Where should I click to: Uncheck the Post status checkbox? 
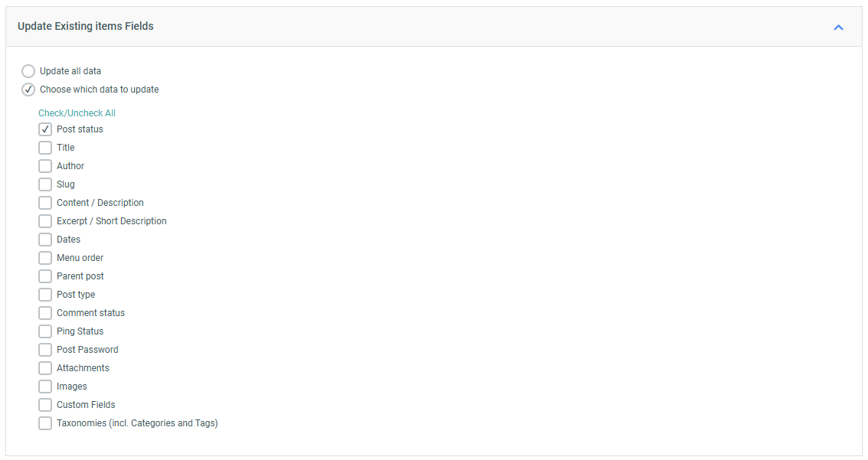click(x=45, y=129)
